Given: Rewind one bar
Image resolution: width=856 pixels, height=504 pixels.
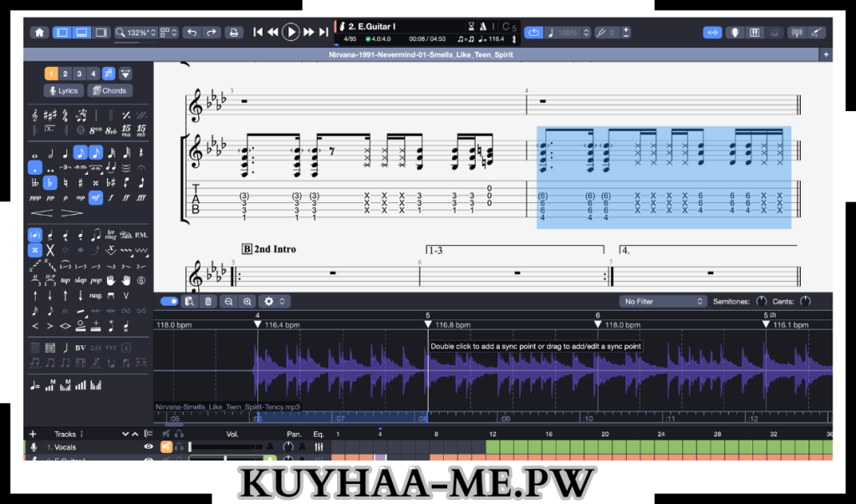Looking at the screenshot, I should point(273,33).
